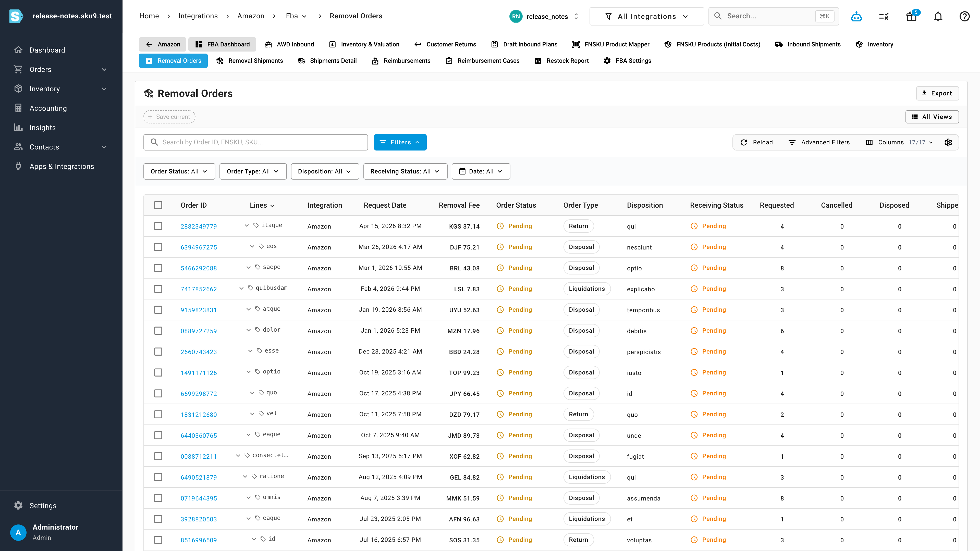Open the AI assistant robot icon
Screen dimensions: 980x551
[856, 16]
